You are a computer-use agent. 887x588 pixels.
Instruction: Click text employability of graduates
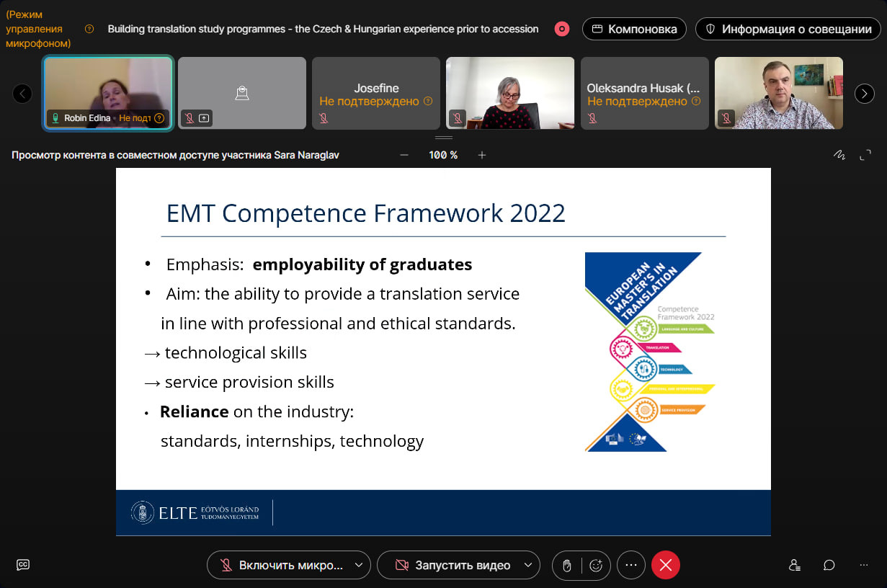[x=362, y=264]
